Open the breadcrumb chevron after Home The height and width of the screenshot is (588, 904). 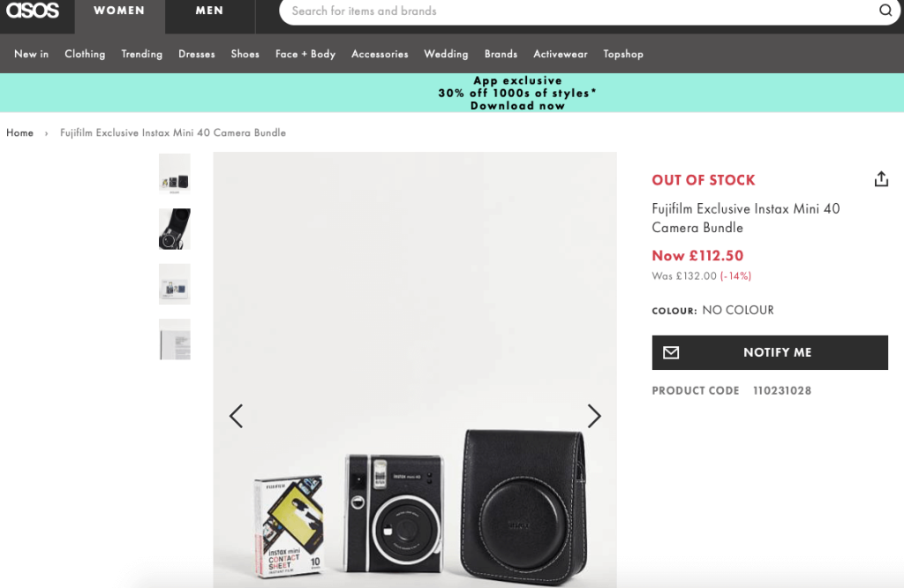[45, 132]
